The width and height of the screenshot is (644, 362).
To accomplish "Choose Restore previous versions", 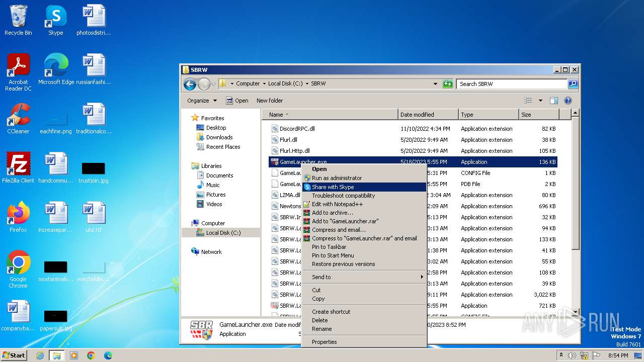I will point(364,264).
